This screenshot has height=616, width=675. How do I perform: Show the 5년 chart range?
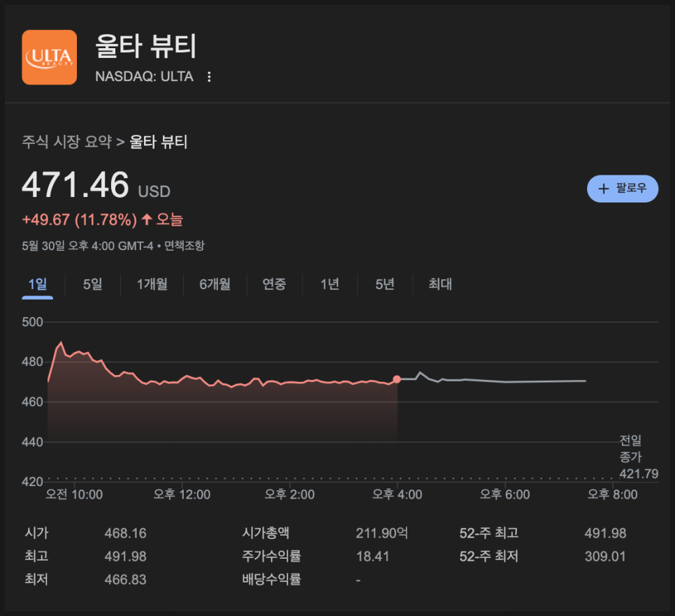coord(385,284)
